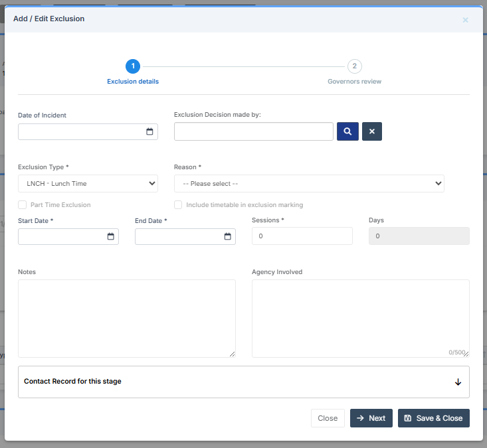The height and width of the screenshot is (448, 487).
Task: Click the Exclusion details step label
Action: [133, 81]
